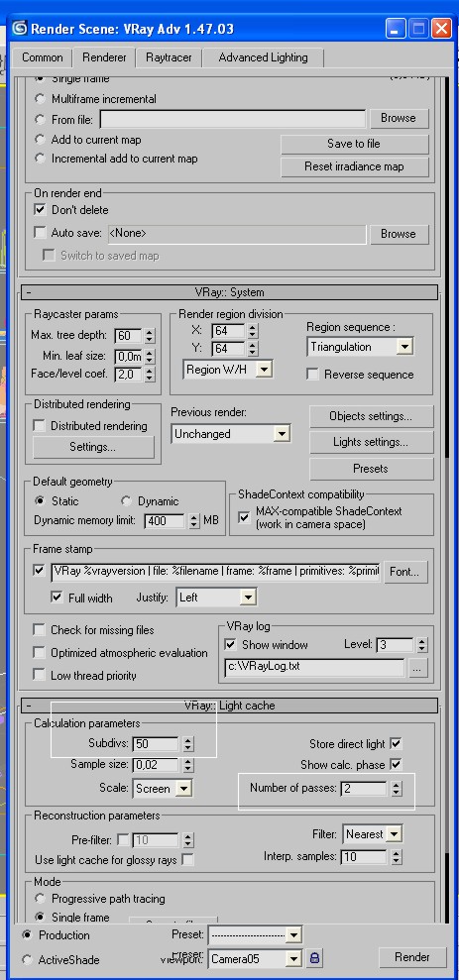This screenshot has height=980, width=459.
Task: Open Previous render Unchanged dropdown
Action: [x=231, y=434]
